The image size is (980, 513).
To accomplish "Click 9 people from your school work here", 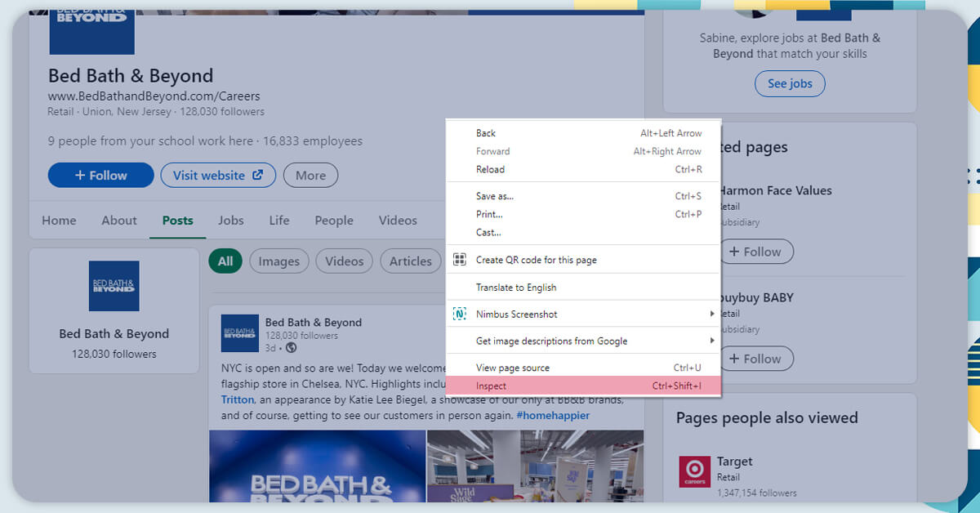I will pyautogui.click(x=150, y=141).
